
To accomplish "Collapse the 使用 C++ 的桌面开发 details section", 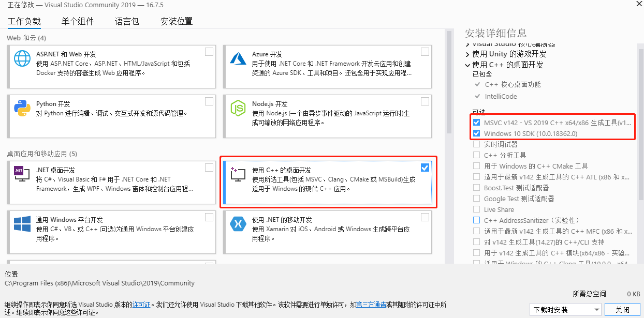I will (468, 65).
